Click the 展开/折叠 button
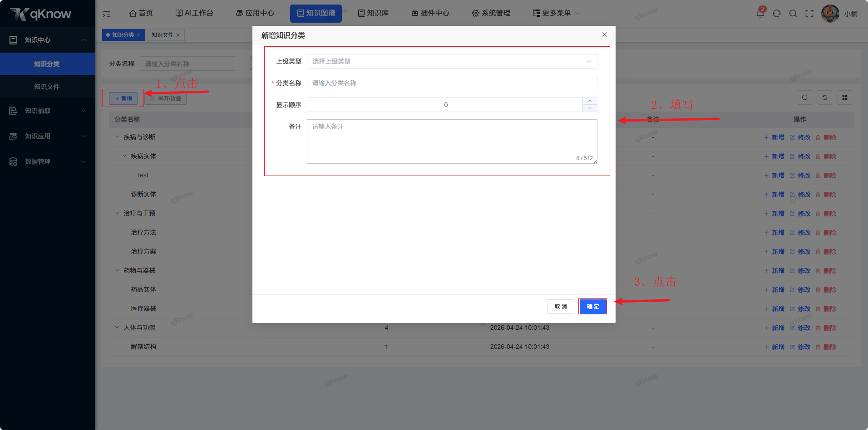868x430 pixels. (x=166, y=98)
